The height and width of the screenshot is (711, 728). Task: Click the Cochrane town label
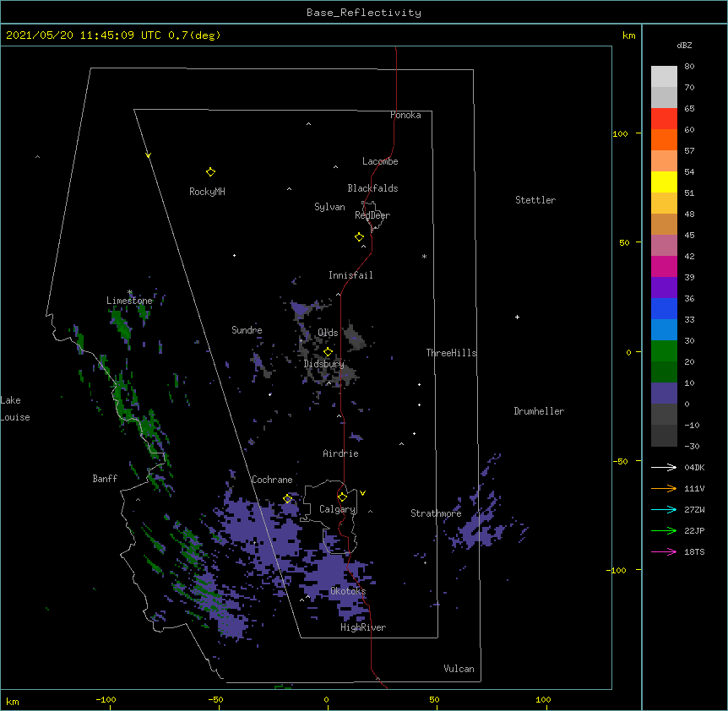[272, 480]
